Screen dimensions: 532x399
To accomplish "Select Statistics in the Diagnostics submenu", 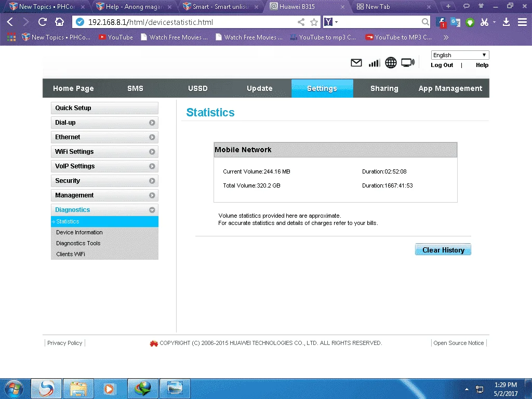I will pyautogui.click(x=104, y=221).
